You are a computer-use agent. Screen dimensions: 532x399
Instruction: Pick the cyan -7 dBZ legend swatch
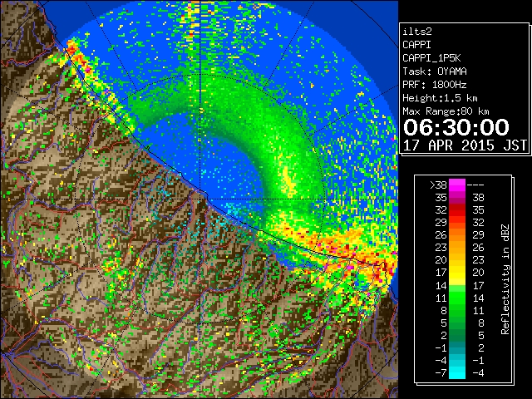coord(457,373)
